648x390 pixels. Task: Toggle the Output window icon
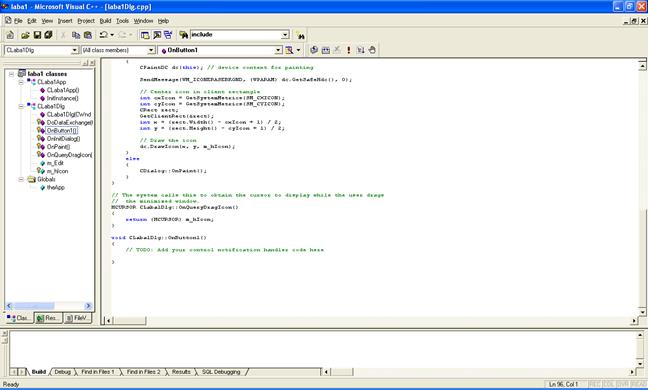157,36
